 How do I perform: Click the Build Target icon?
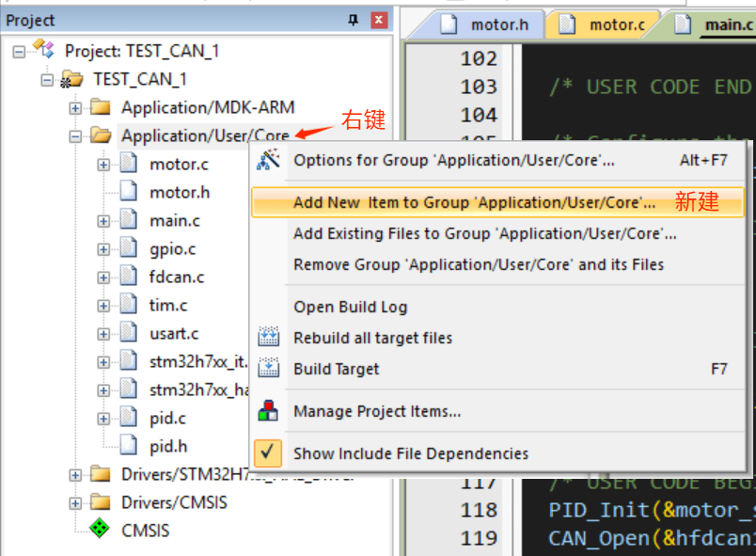pos(269,368)
